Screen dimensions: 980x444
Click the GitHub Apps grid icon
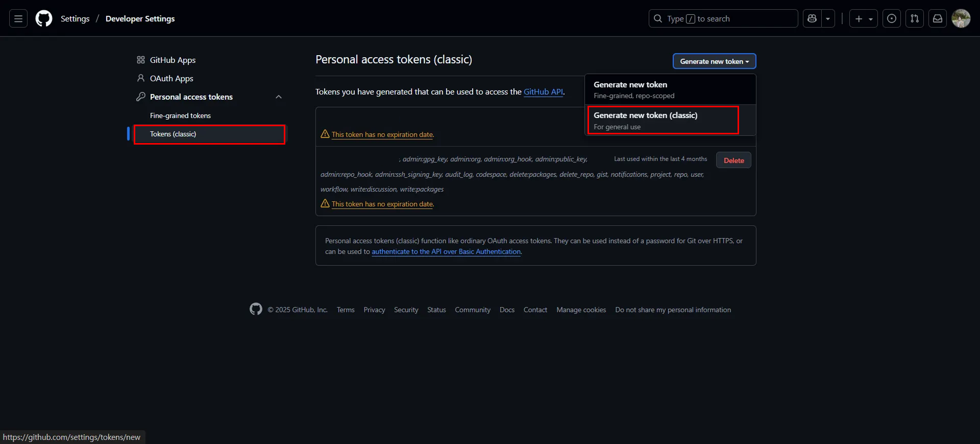(141, 60)
